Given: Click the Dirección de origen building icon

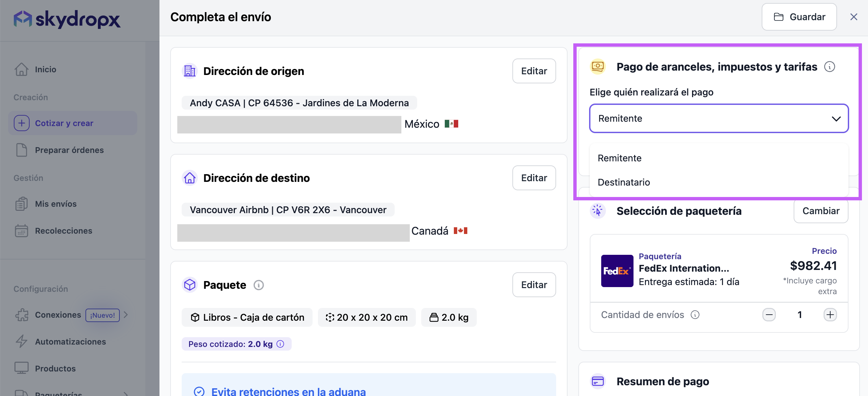Looking at the screenshot, I should tap(189, 71).
